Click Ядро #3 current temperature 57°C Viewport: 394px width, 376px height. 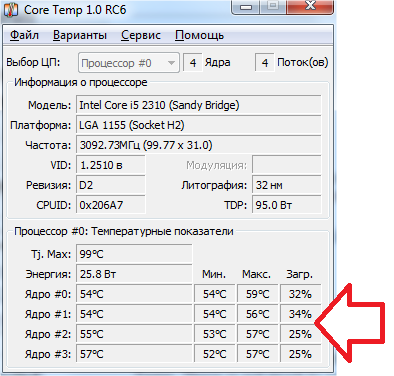point(134,354)
